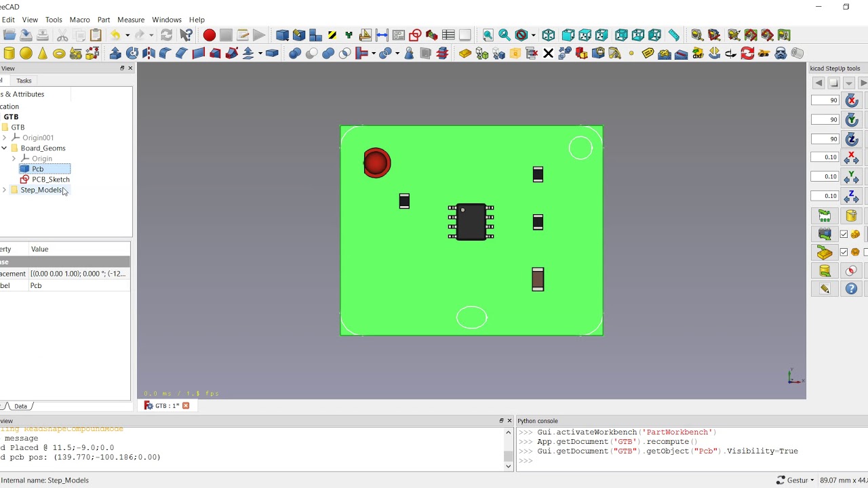Switch to isometric view cube icon
The width and height of the screenshot is (868, 488).
[549, 35]
